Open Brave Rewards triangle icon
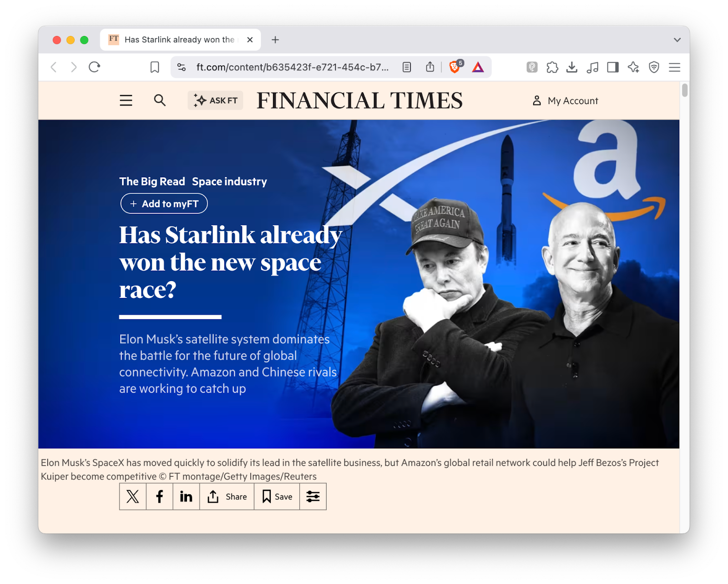Viewport: 728px width, 584px height. (478, 67)
